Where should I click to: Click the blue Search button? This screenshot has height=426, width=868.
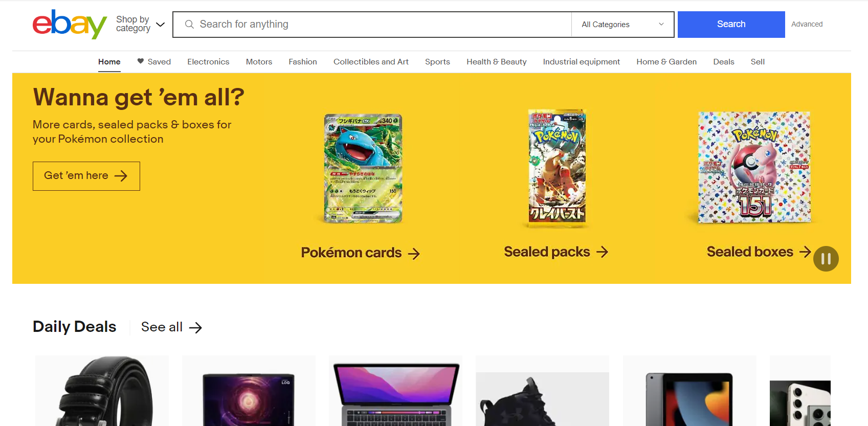[x=731, y=25]
